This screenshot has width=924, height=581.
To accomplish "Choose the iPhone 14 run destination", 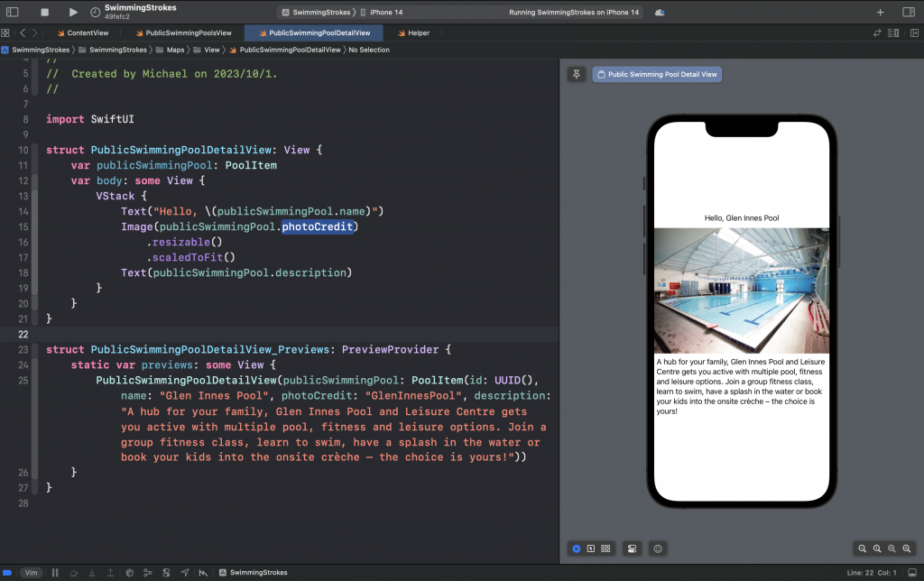I will (382, 12).
